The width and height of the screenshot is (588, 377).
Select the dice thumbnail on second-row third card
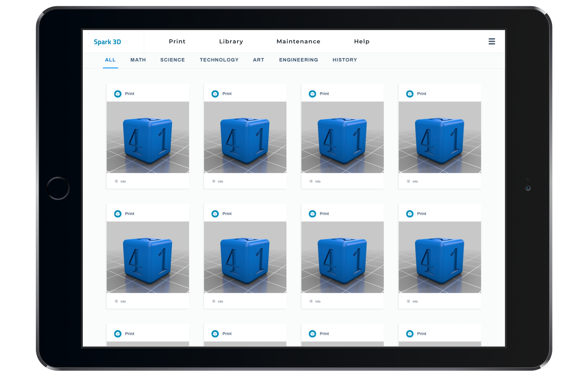342,257
